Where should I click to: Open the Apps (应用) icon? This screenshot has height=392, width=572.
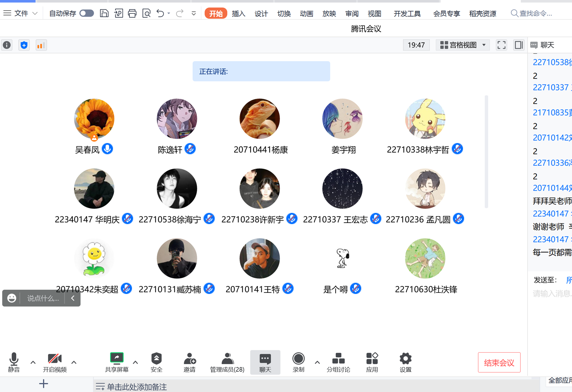pos(372,359)
